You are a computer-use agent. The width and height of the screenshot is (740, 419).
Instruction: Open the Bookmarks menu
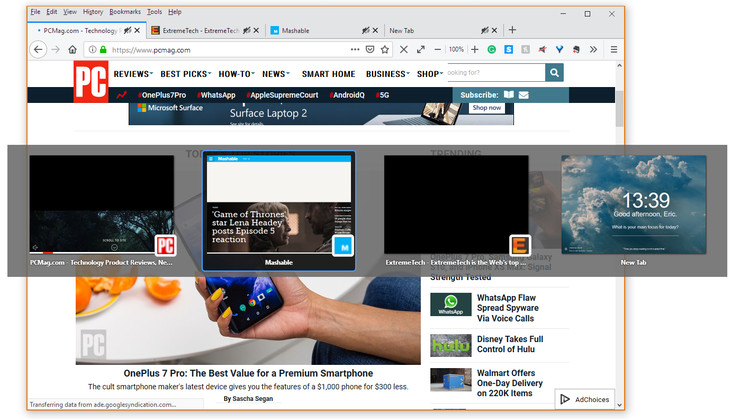[125, 12]
